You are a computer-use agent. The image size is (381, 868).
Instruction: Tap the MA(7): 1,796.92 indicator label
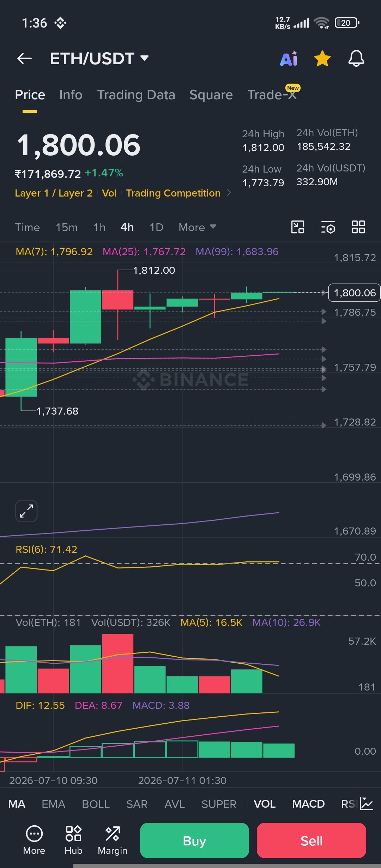tap(54, 252)
